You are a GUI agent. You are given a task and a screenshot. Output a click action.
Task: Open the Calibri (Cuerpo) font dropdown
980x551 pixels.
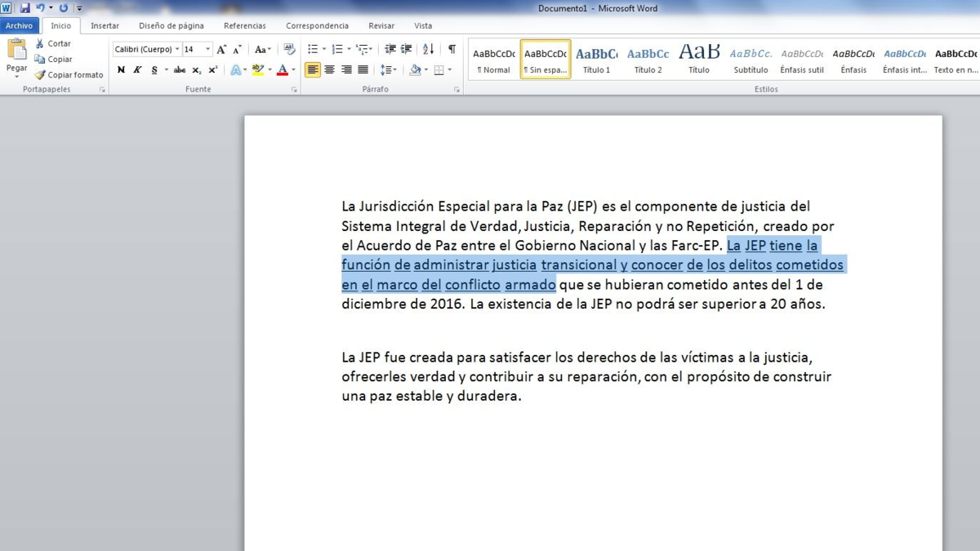click(177, 50)
